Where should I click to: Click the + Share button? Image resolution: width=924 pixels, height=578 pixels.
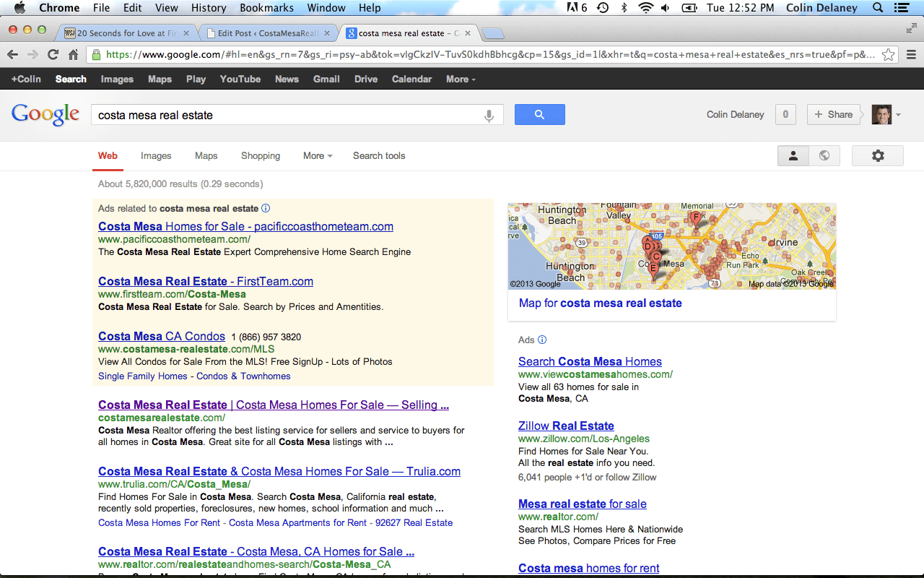coord(834,114)
